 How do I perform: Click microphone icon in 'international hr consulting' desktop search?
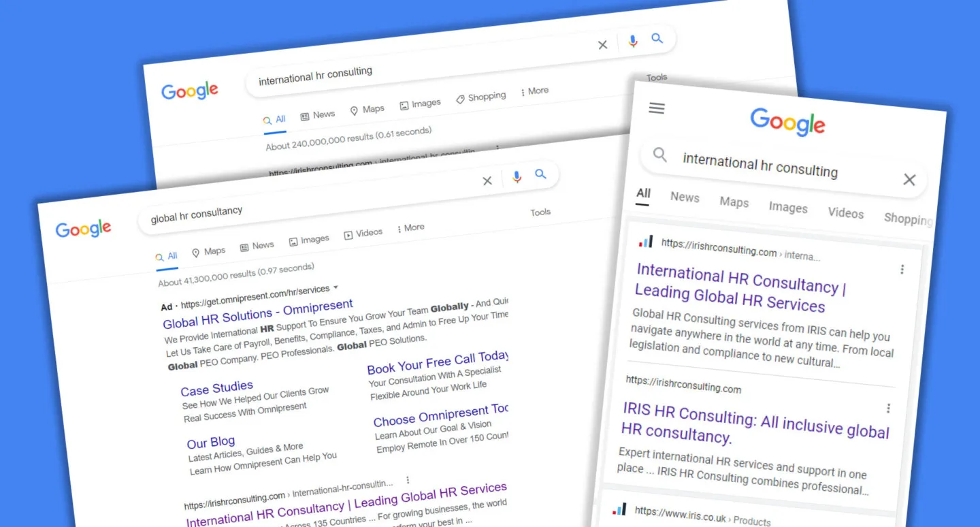(x=633, y=42)
